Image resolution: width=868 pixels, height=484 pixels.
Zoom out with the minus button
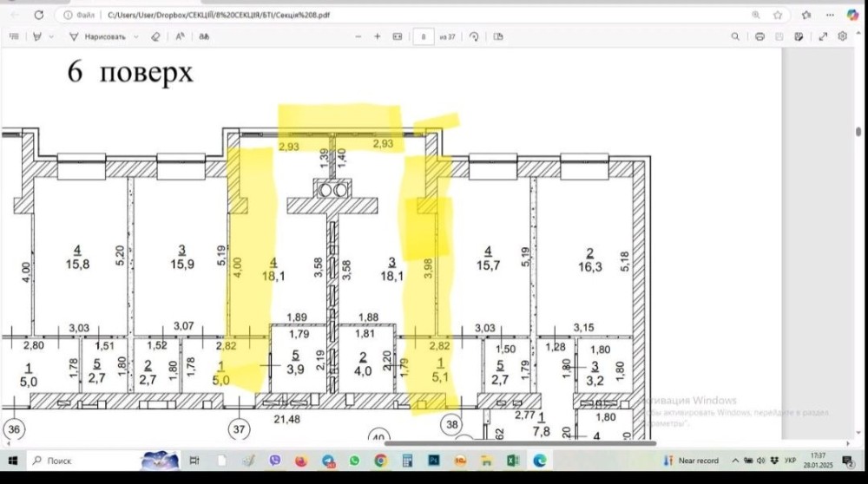(358, 36)
